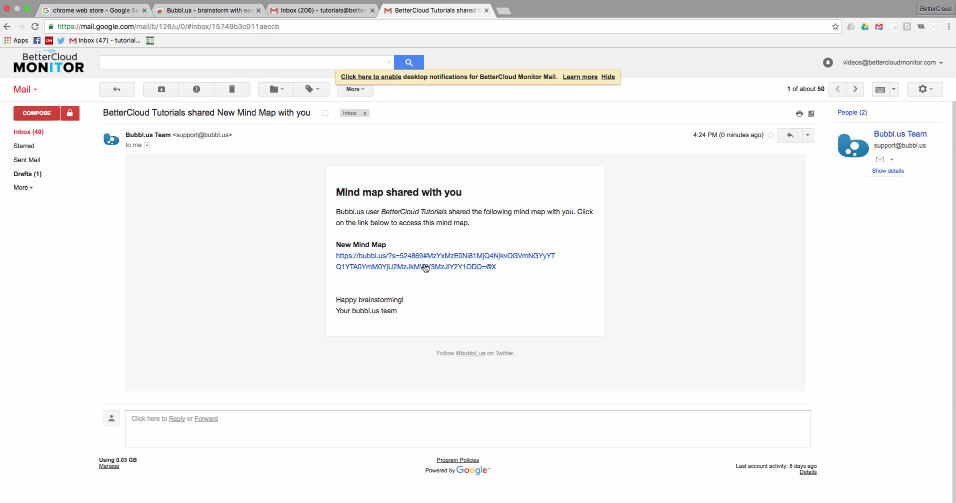956x503 pixels.
Task: Hide the desktop notifications banner
Action: (608, 77)
